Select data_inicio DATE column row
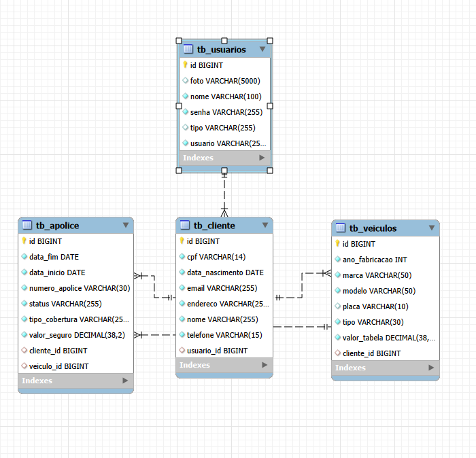Viewport: 476px width, 458px height. [x=76, y=272]
